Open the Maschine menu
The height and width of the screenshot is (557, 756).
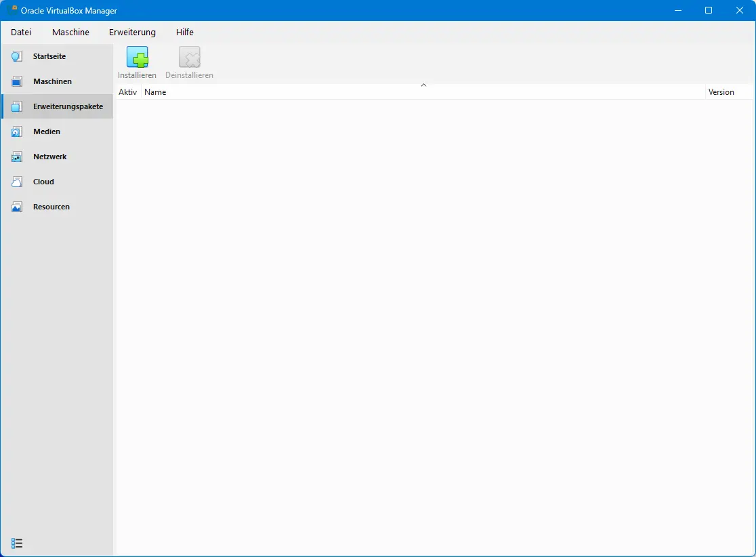click(70, 32)
